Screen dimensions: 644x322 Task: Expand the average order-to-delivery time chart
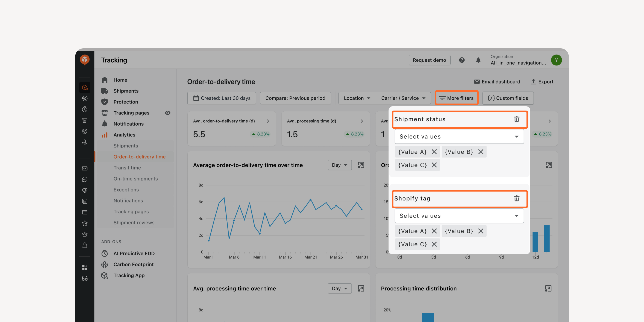(361, 165)
